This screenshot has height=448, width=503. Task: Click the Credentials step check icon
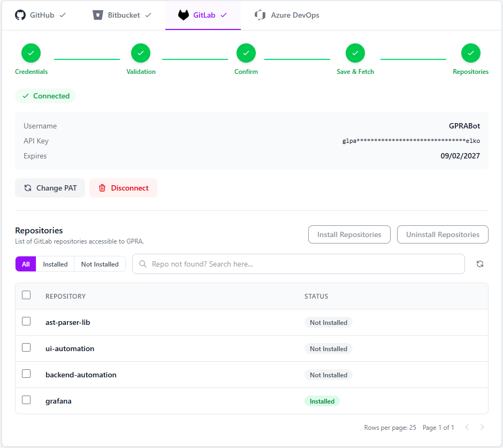point(31,53)
